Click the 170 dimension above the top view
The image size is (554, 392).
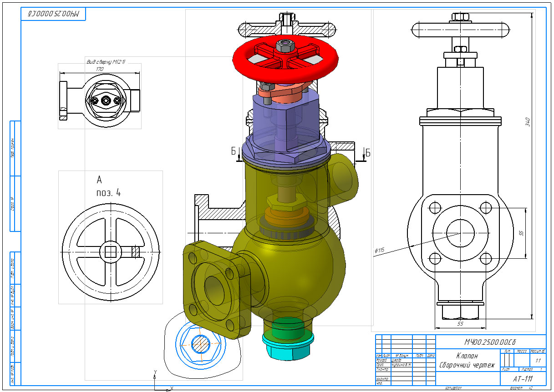(x=100, y=69)
